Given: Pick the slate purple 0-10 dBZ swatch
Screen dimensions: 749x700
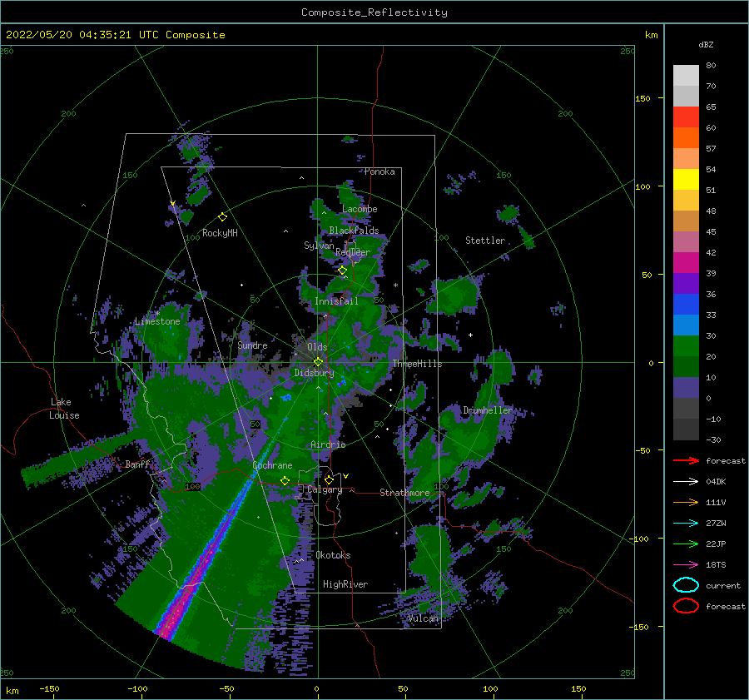Looking at the screenshot, I should 686,388.
